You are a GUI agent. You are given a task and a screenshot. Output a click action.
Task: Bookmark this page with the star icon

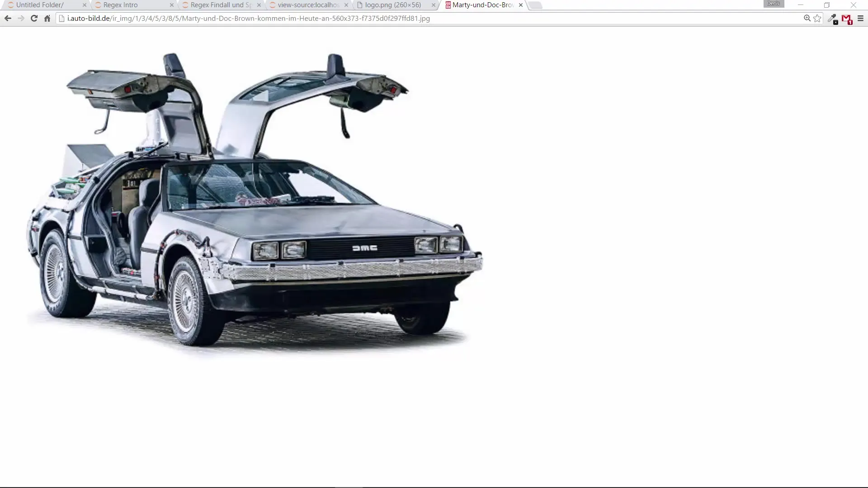click(x=817, y=19)
